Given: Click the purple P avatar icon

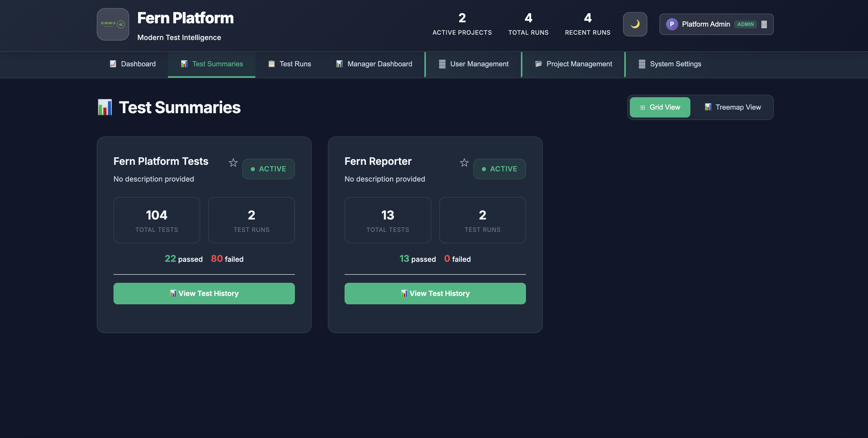Looking at the screenshot, I should point(672,24).
